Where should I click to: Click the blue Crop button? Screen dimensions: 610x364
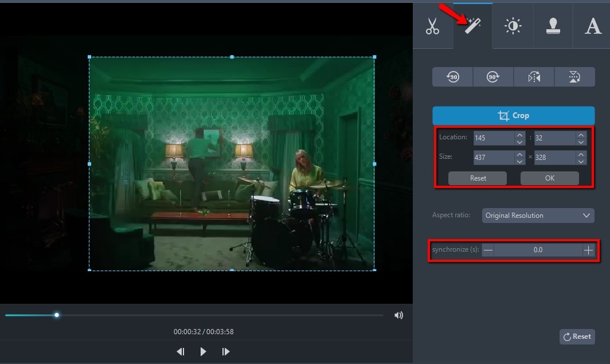(x=514, y=115)
